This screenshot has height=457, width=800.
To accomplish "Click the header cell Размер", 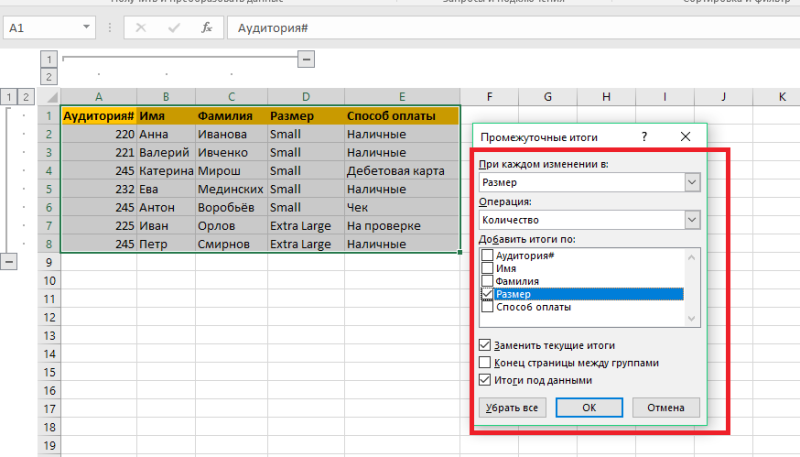I will coord(306,116).
